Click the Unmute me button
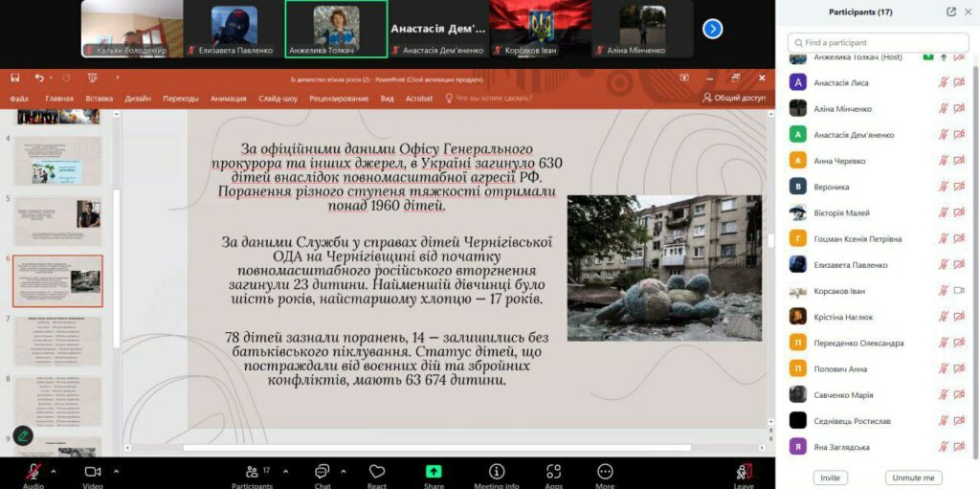This screenshot has width=980, height=489. point(913,478)
